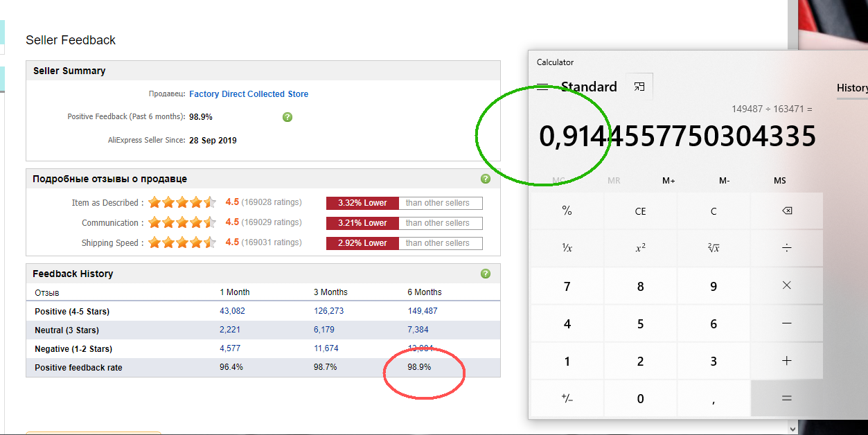
Task: Toggle Calculator keep-on-top mode icon
Action: (639, 87)
